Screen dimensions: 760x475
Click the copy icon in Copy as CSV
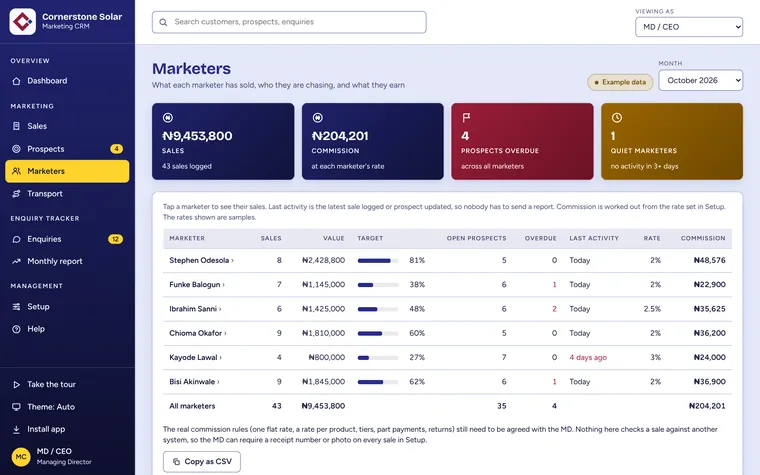pos(176,461)
